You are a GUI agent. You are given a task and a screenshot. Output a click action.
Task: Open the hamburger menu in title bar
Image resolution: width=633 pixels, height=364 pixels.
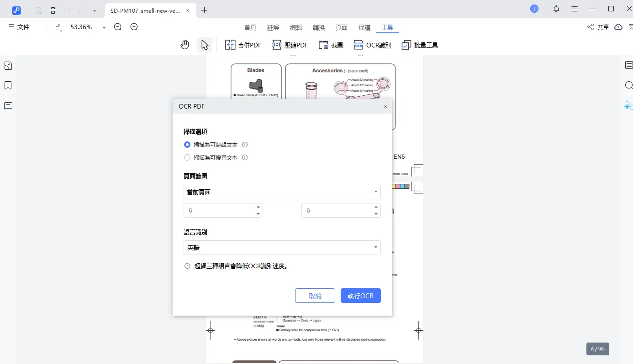[575, 9]
